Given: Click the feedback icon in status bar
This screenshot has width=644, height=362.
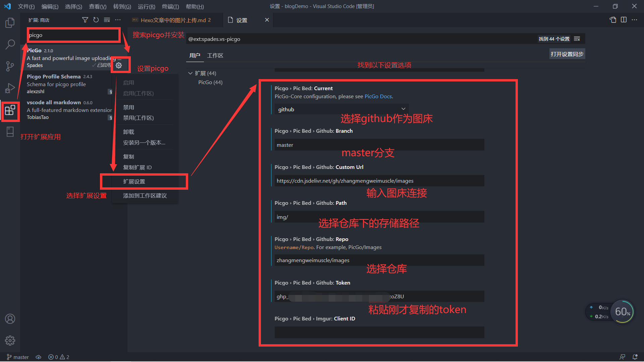Looking at the screenshot, I should tap(622, 357).
